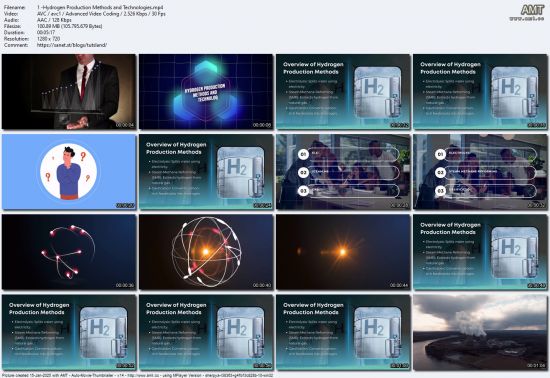Open the sanet.st blogs URL in Comment
The height and width of the screenshot is (378, 550).
click(72, 45)
